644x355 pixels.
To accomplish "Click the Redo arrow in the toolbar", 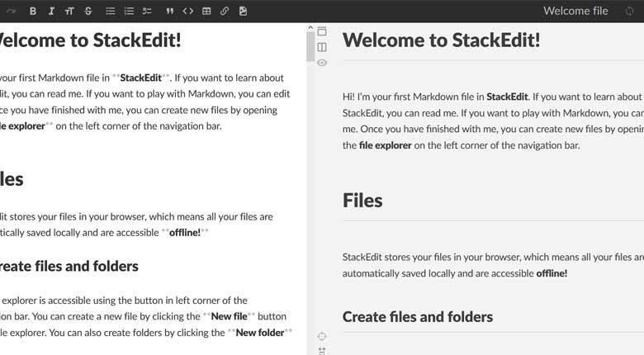I will 11,11.
